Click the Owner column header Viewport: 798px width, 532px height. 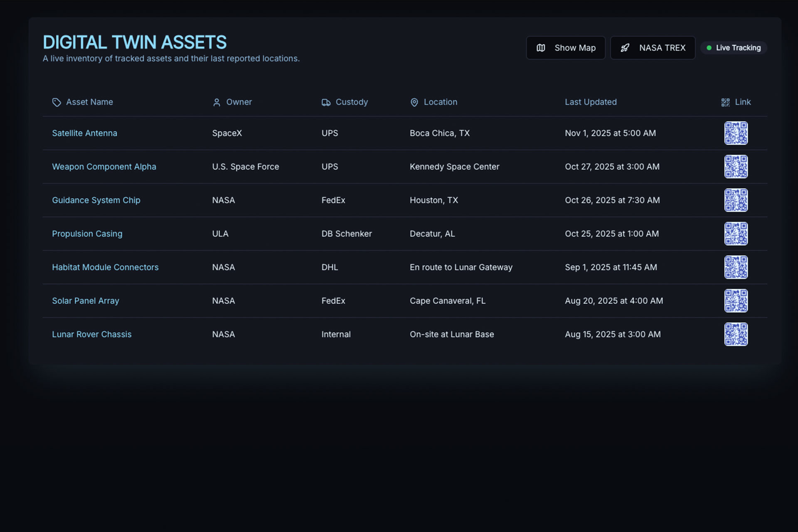coord(239,102)
